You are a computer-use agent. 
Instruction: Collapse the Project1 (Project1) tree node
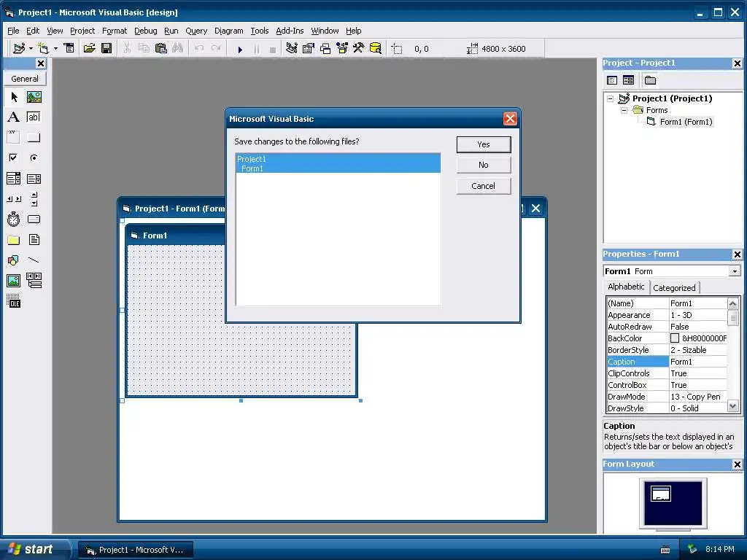[x=611, y=98]
